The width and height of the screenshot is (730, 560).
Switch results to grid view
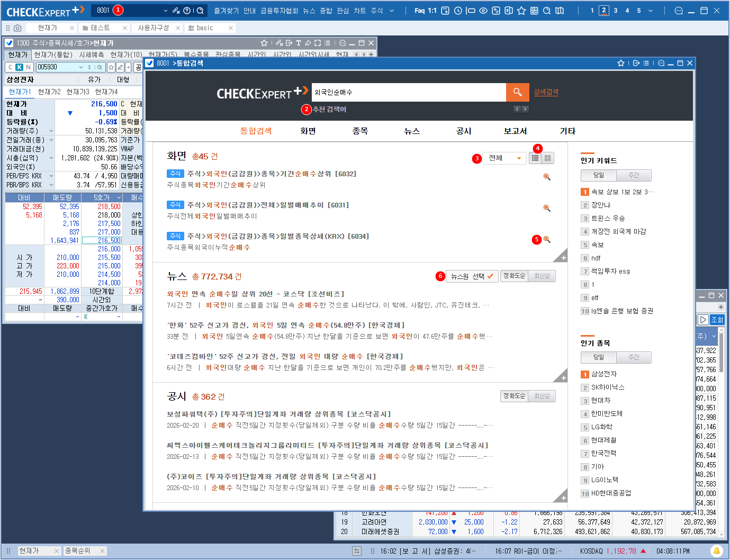[x=548, y=158]
